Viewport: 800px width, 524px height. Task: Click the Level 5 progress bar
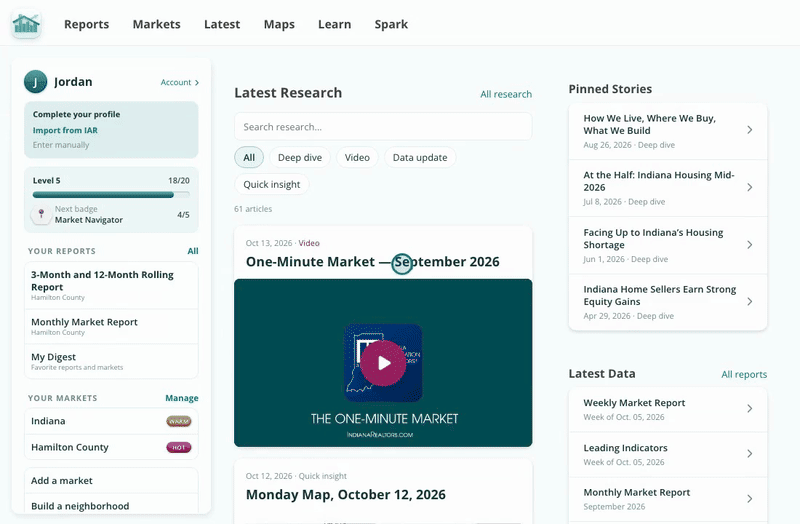tap(111, 194)
